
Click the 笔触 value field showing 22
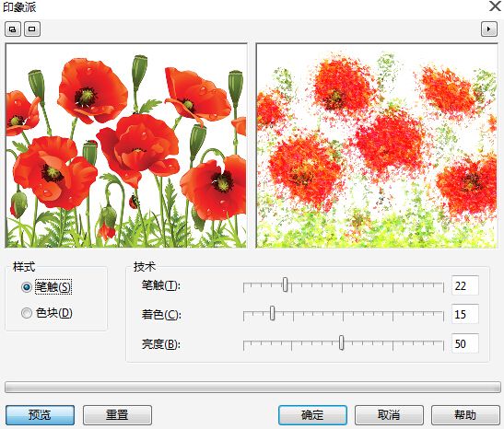[x=464, y=285]
